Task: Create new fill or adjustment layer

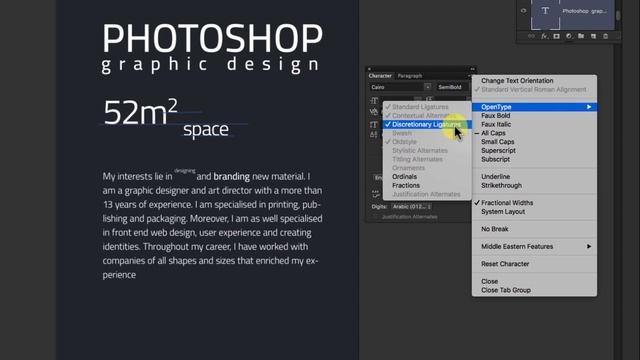Action: pyautogui.click(x=569, y=36)
